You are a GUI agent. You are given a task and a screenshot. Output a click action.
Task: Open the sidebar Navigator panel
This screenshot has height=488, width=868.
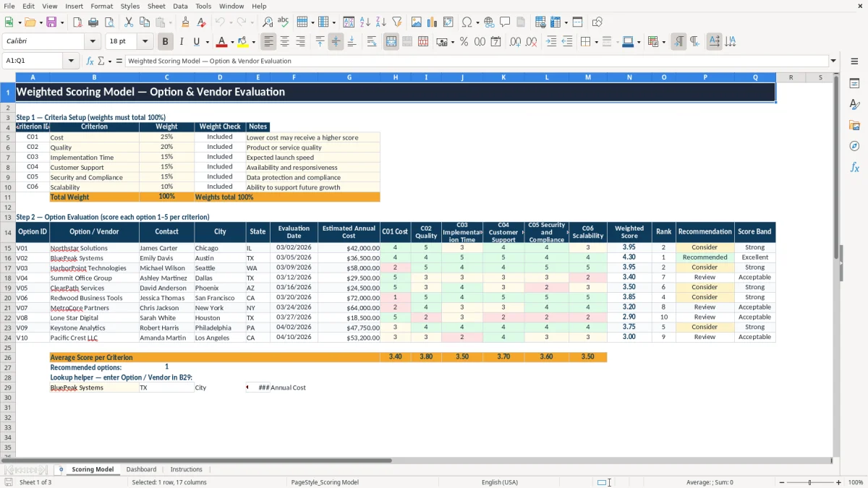point(854,147)
